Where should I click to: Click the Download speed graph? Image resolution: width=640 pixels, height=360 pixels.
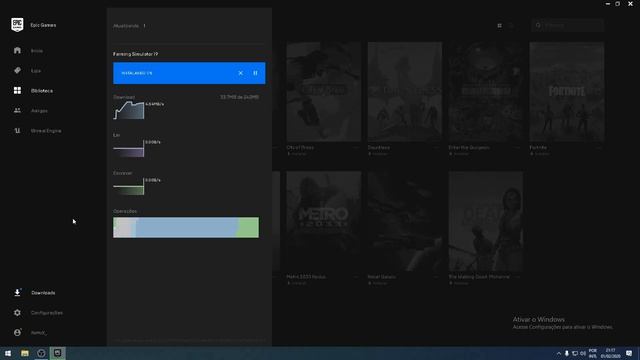tap(129, 110)
